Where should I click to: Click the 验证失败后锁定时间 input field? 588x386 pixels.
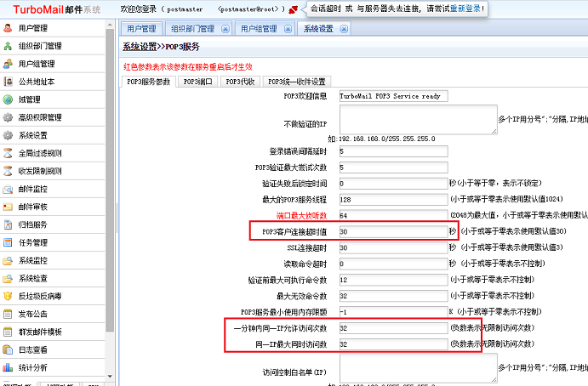tap(393, 184)
